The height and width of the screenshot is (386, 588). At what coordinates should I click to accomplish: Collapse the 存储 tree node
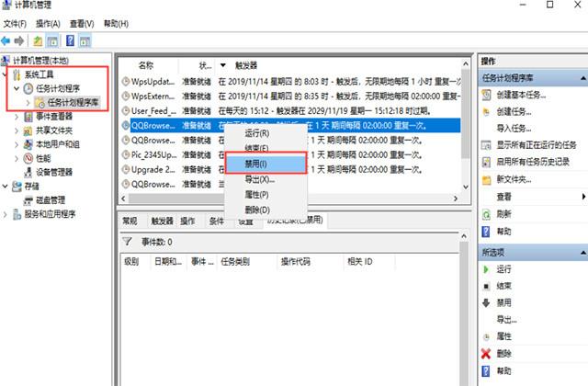(5, 186)
